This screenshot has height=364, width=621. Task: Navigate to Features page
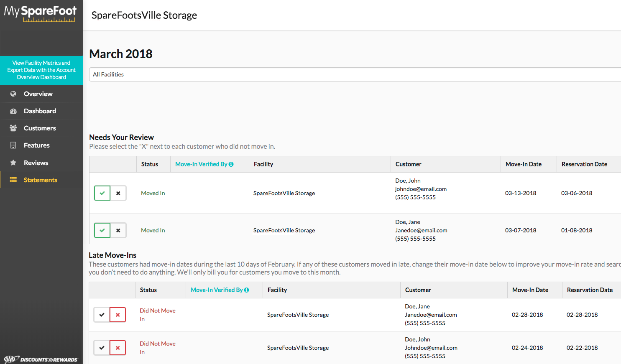pyautogui.click(x=37, y=145)
